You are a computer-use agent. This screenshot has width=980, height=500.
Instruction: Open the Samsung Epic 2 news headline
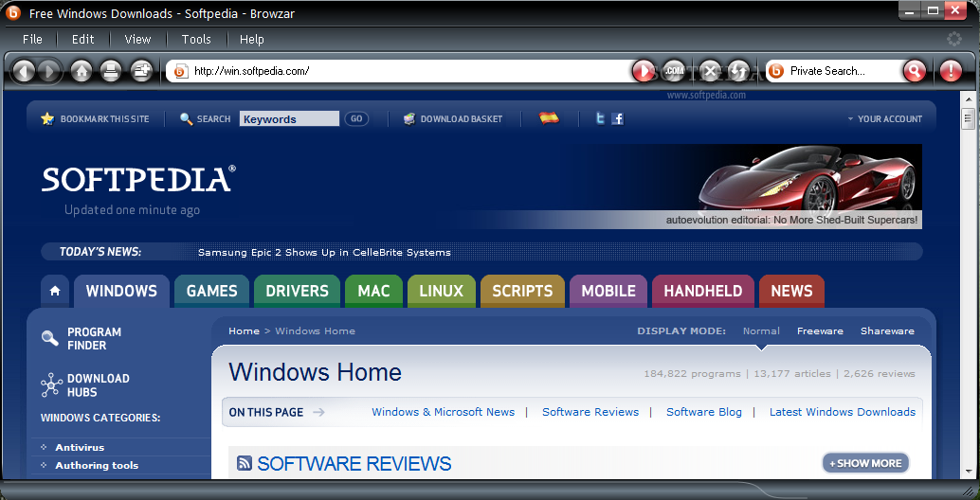(324, 252)
